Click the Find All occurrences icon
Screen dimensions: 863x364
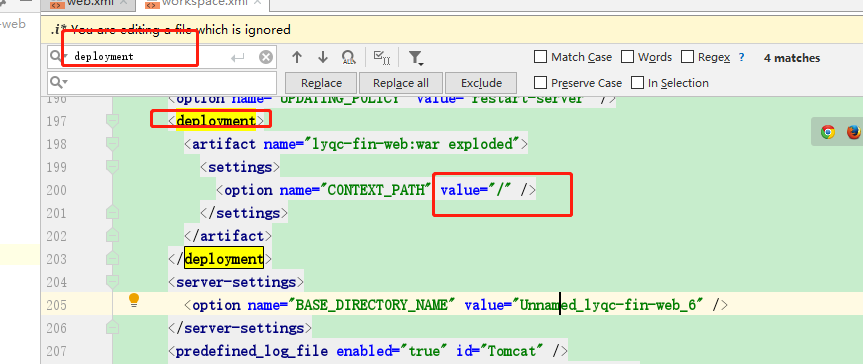348,57
